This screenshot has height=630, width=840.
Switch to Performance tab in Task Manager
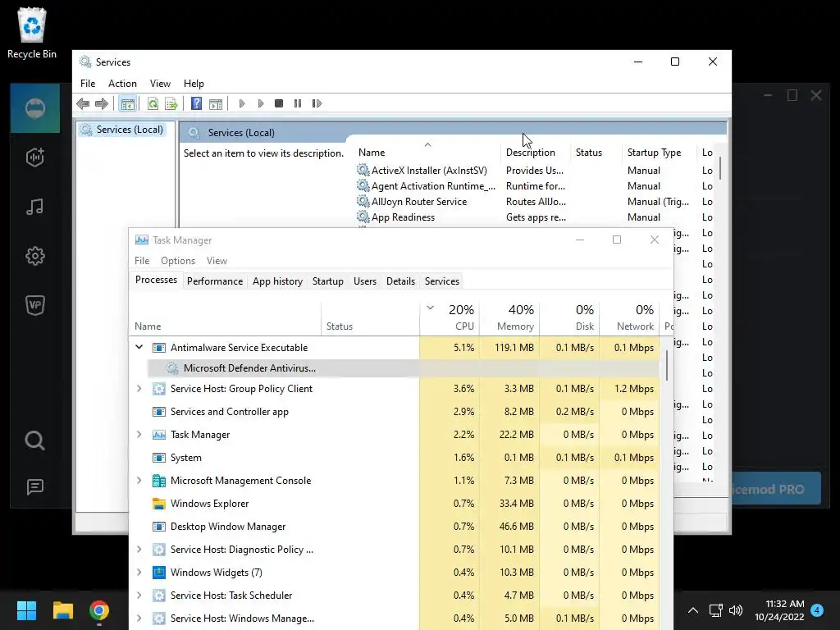coord(215,281)
